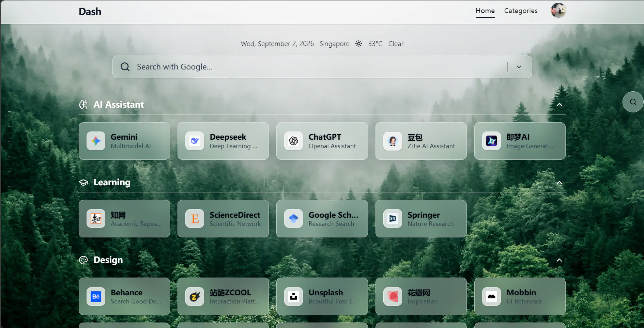Click the ChatGPT logo icon
644x328 pixels.
coord(293,141)
